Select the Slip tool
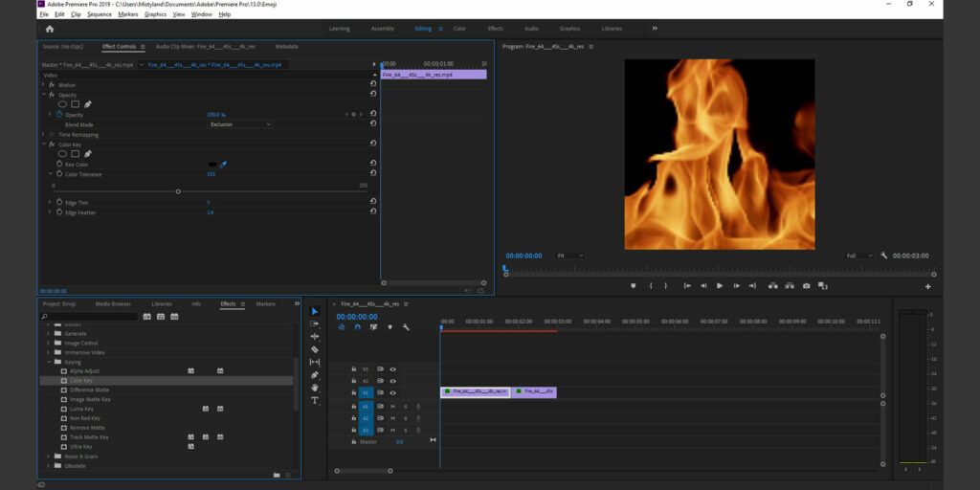This screenshot has height=490, width=980. click(x=315, y=362)
